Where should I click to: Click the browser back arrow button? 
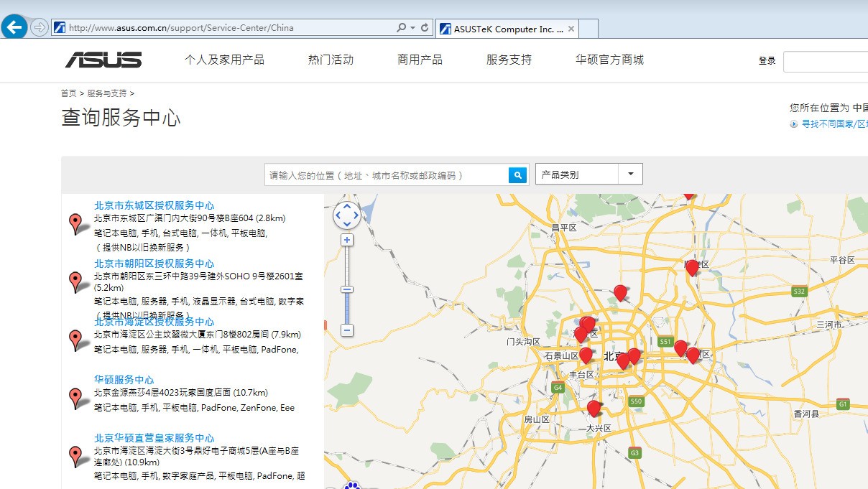[x=14, y=28]
